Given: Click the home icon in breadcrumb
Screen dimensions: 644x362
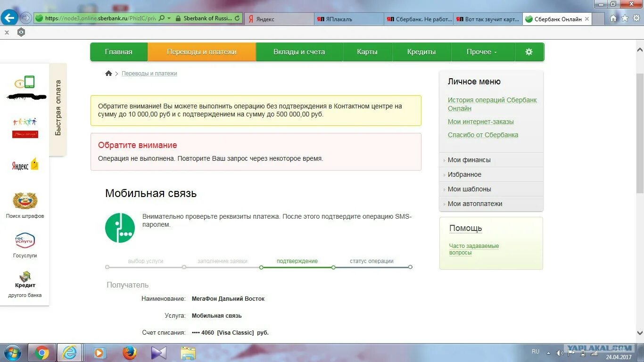Looking at the screenshot, I should coord(108,74).
